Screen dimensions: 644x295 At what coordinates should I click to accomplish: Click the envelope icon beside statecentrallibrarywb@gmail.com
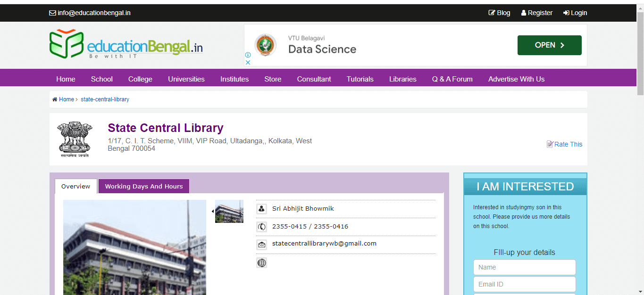coord(261,244)
